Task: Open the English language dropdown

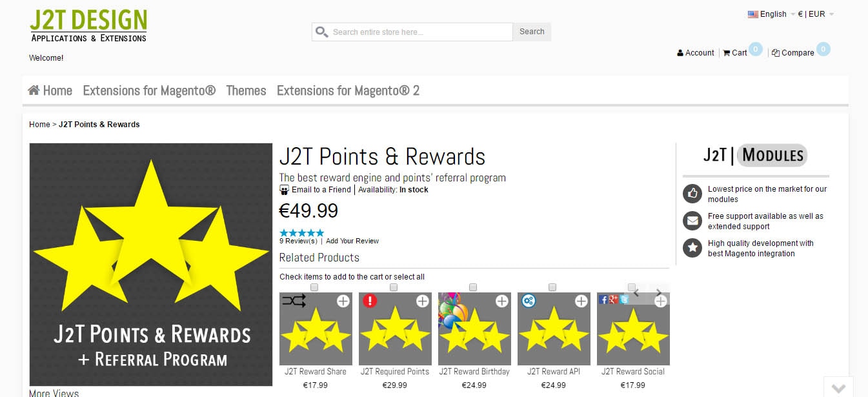Action: click(x=772, y=14)
